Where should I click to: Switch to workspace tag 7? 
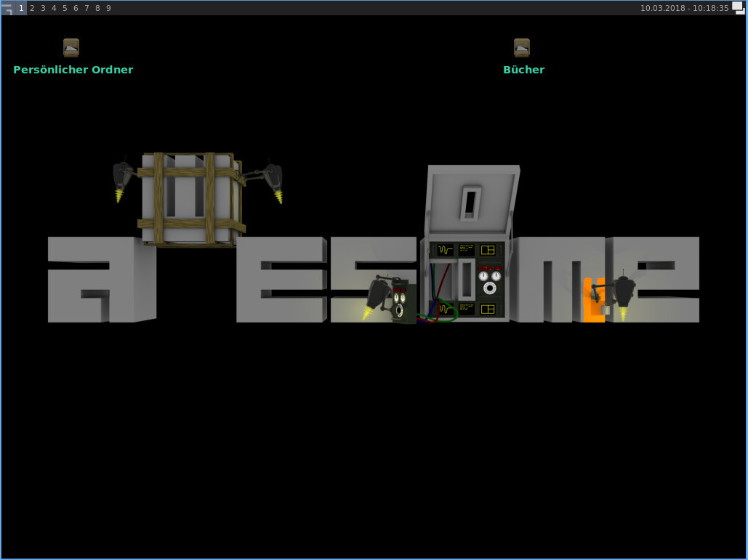87,8
